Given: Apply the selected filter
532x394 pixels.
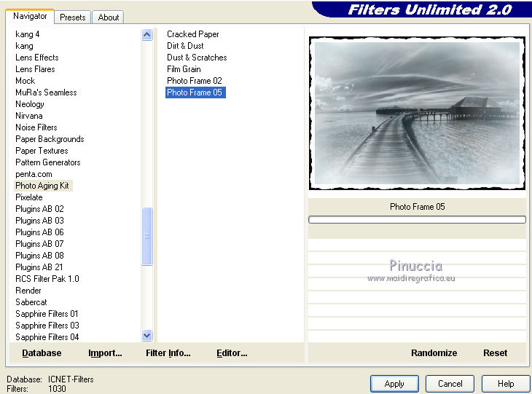Looking at the screenshot, I should [x=394, y=384].
